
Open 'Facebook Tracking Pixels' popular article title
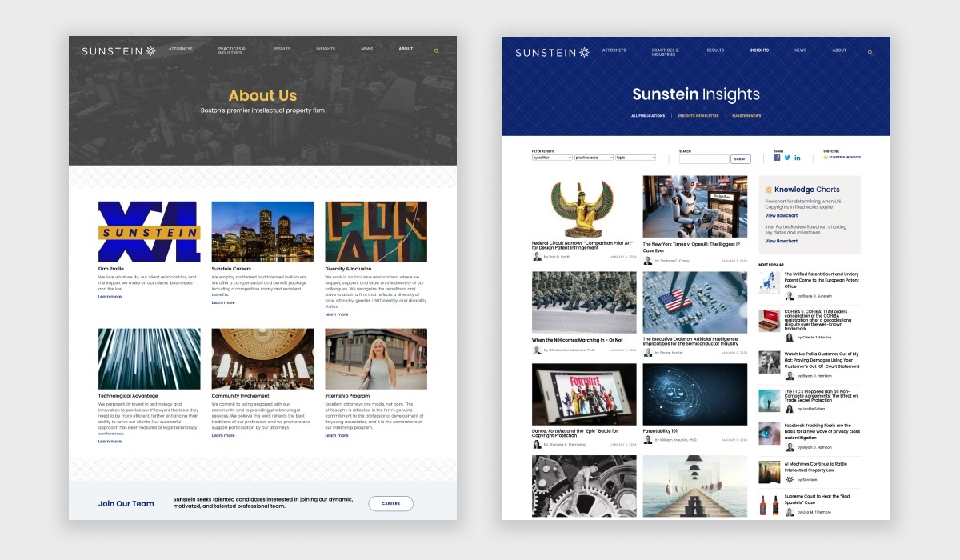coord(822,431)
